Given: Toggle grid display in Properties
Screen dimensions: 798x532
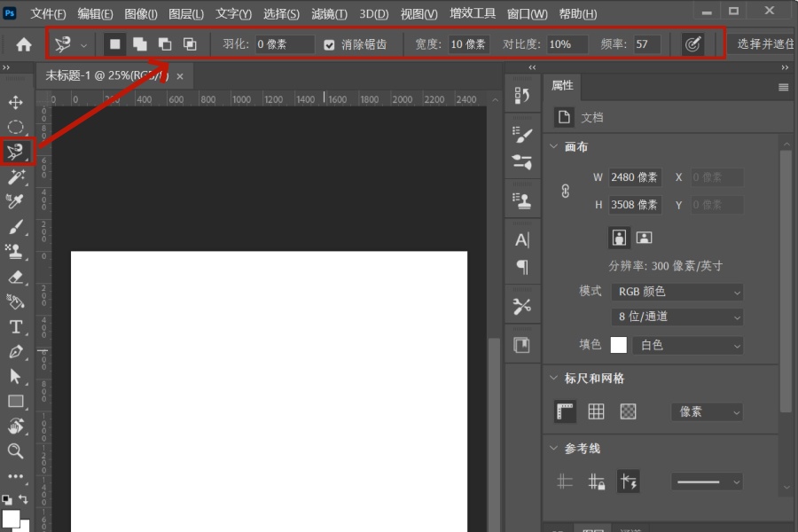Looking at the screenshot, I should pos(596,411).
